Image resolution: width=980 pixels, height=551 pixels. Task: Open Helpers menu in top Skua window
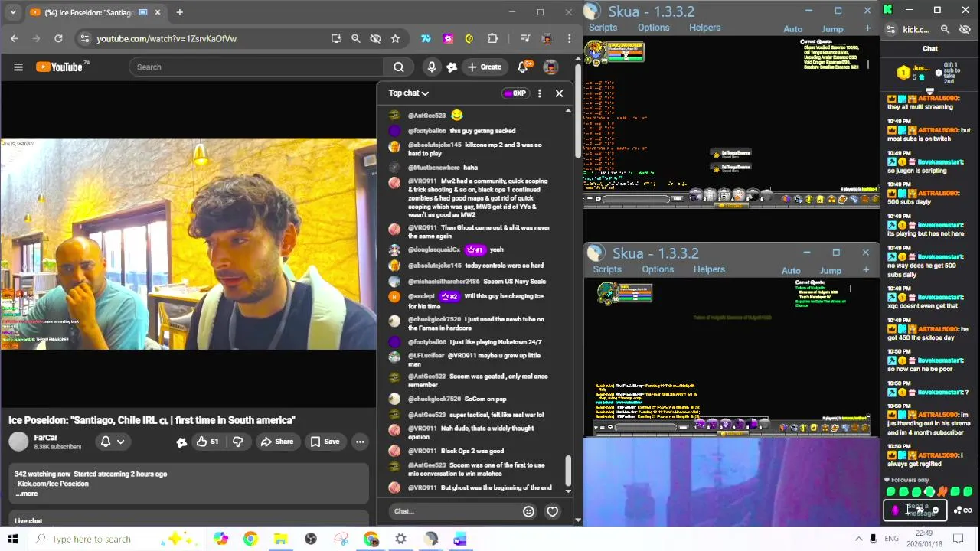[x=704, y=28]
